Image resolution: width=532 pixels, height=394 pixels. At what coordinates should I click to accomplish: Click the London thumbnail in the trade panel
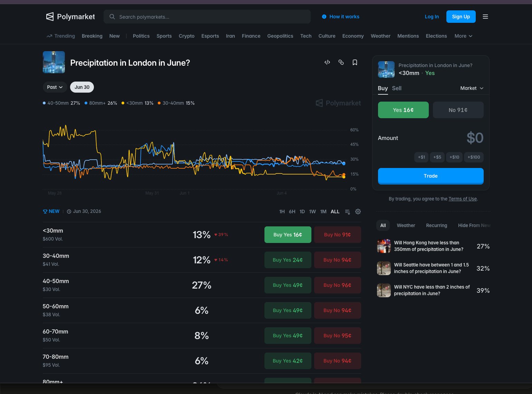[386, 69]
